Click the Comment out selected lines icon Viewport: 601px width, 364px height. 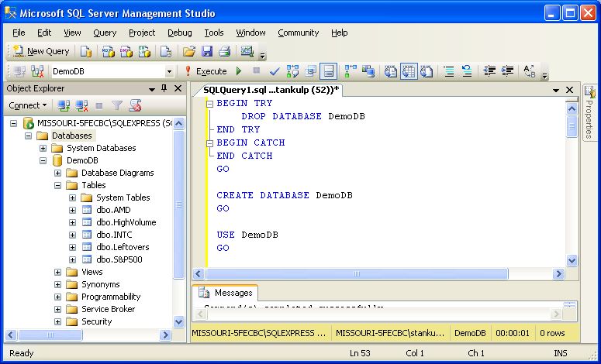point(448,71)
